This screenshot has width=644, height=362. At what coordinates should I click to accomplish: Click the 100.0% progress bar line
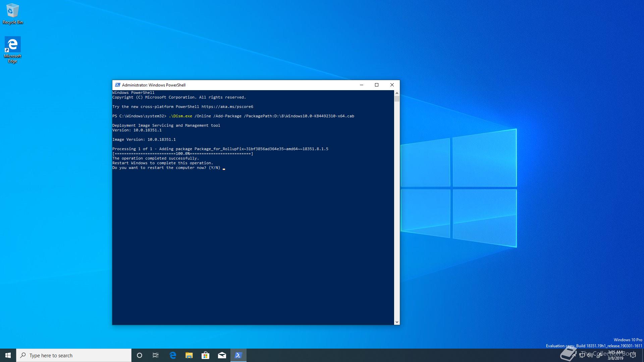pos(183,154)
